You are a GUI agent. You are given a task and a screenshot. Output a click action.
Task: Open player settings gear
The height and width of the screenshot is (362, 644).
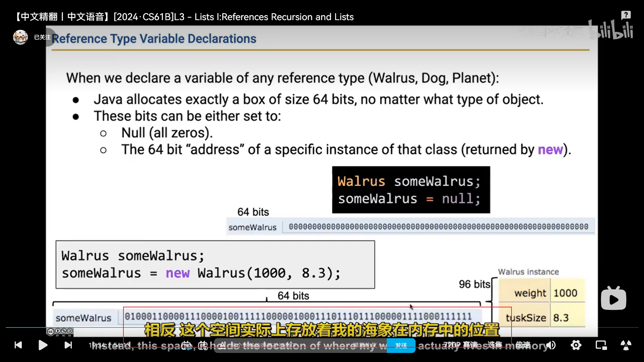coord(576,345)
